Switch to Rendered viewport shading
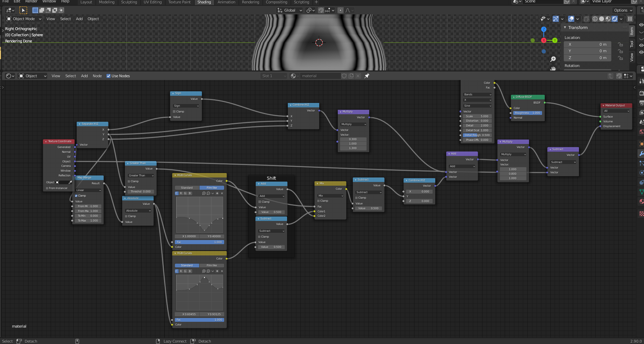 point(615,19)
